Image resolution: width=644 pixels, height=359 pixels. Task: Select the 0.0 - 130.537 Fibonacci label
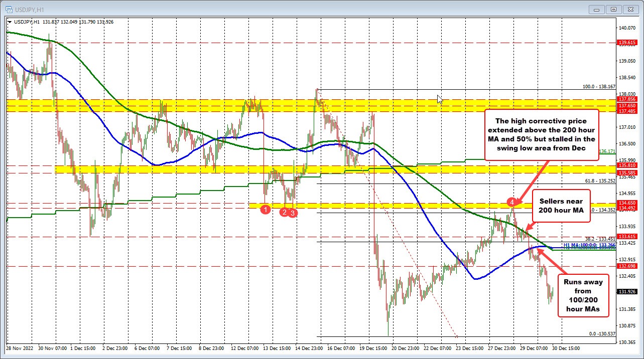pyautogui.click(x=602, y=333)
